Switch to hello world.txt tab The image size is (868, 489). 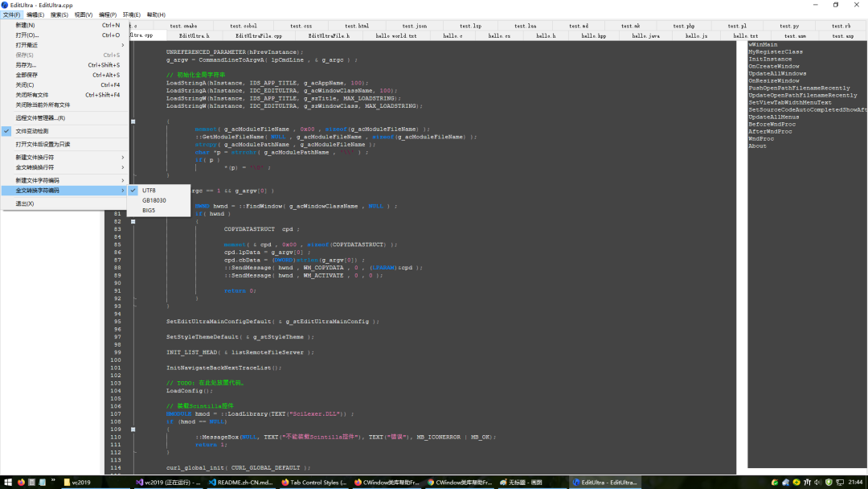pyautogui.click(x=395, y=36)
